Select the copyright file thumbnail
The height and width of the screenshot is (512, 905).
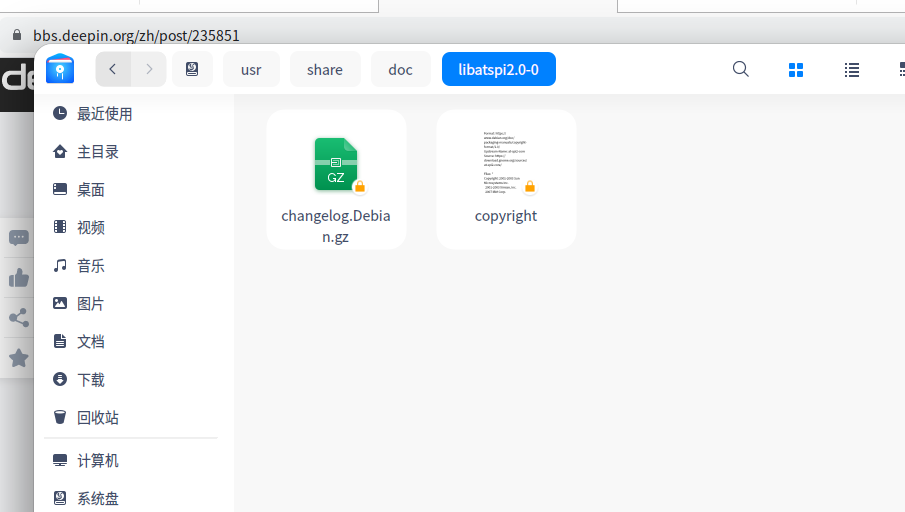(506, 163)
